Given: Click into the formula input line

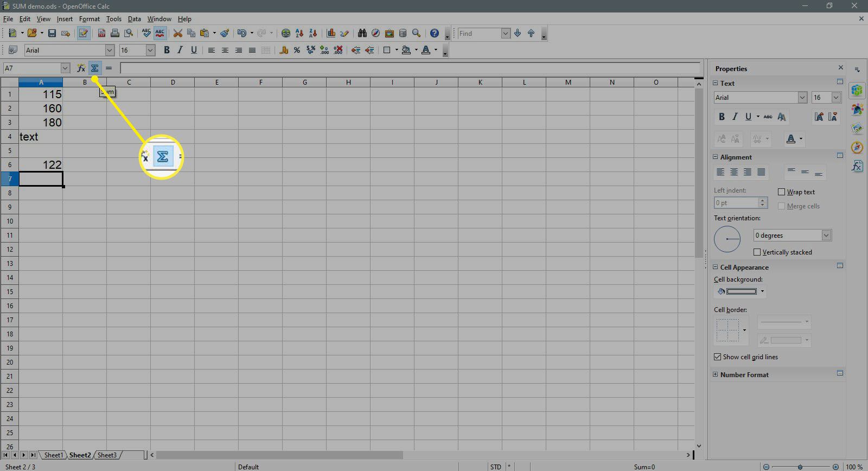Looking at the screenshot, I should point(410,68).
